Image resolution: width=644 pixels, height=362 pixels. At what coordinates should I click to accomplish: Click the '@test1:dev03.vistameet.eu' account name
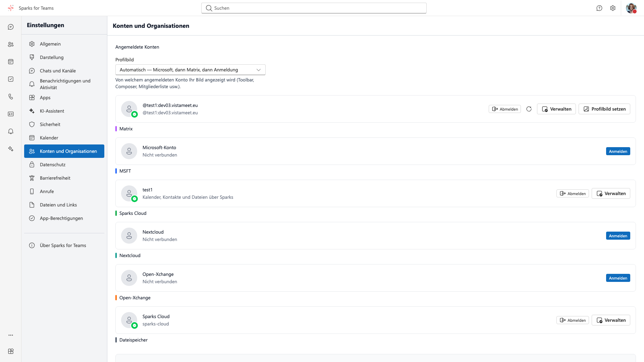point(170,105)
